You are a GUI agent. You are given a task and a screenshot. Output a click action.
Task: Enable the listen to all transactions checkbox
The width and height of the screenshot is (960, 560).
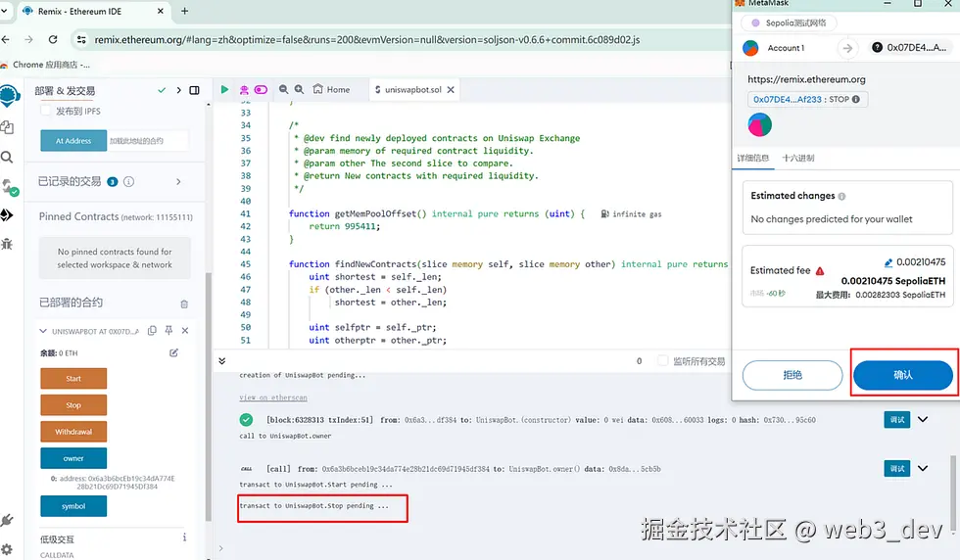click(662, 361)
